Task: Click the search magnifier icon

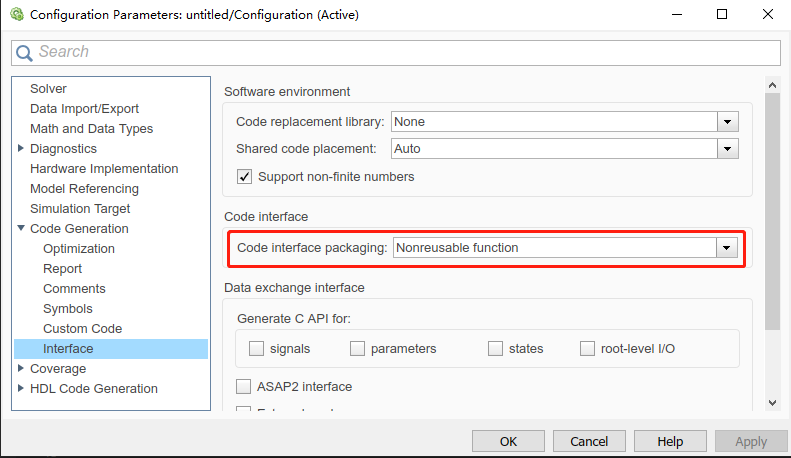Action: point(24,52)
